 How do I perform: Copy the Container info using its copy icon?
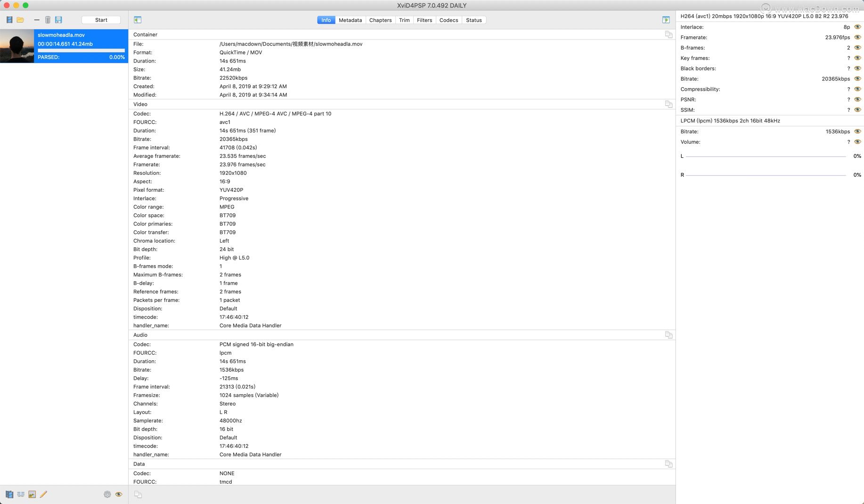coord(668,34)
